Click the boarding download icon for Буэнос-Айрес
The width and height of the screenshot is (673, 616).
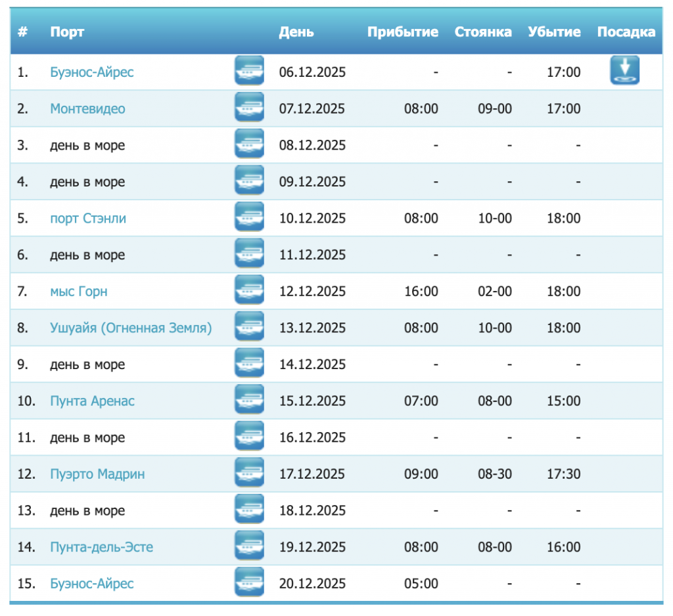tap(624, 70)
